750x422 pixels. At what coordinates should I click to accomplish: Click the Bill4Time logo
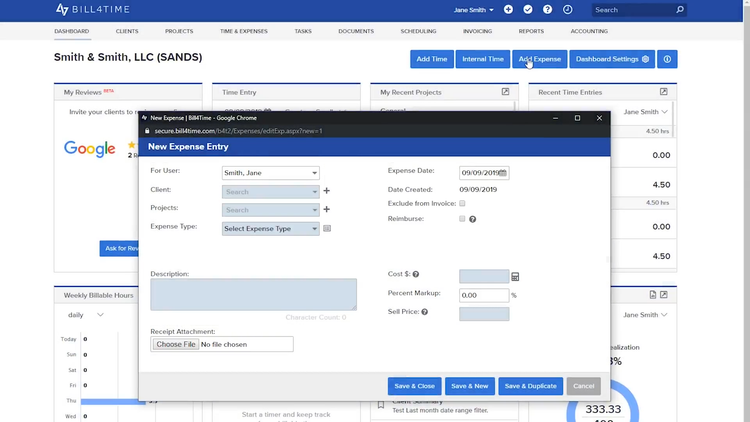(92, 9)
